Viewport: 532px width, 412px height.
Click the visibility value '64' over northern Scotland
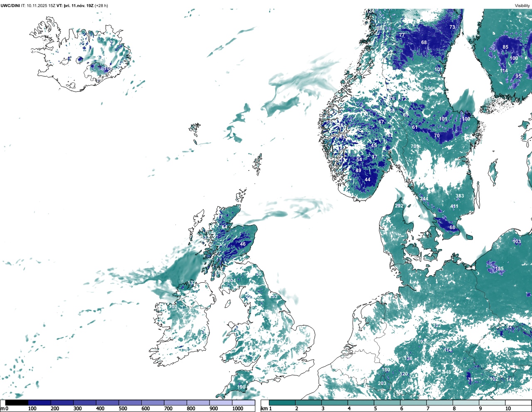tap(224, 227)
